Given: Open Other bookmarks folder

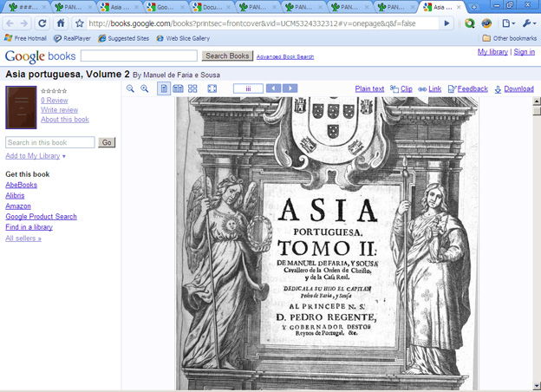Looking at the screenshot, I should tap(510, 38).
